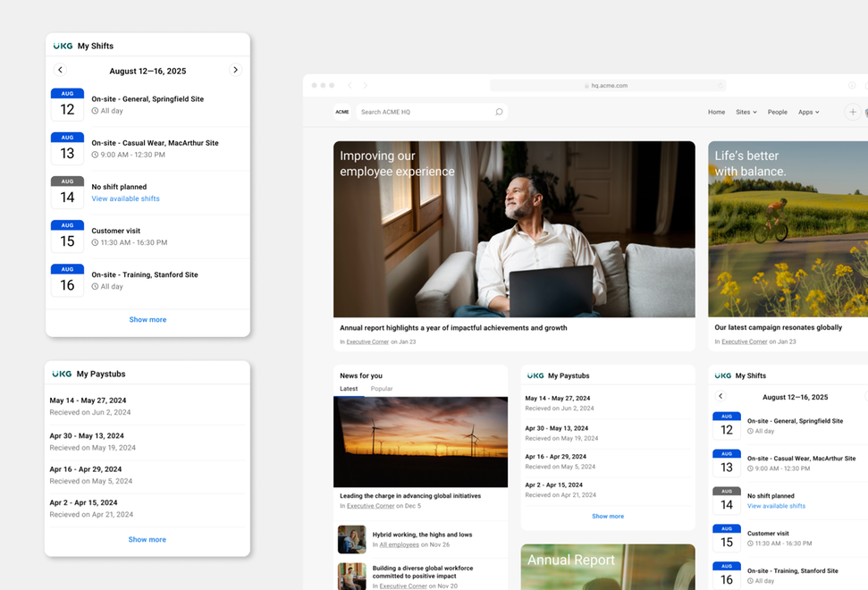
Task: Click Show more in left My Paystubs widget
Action: click(x=147, y=539)
